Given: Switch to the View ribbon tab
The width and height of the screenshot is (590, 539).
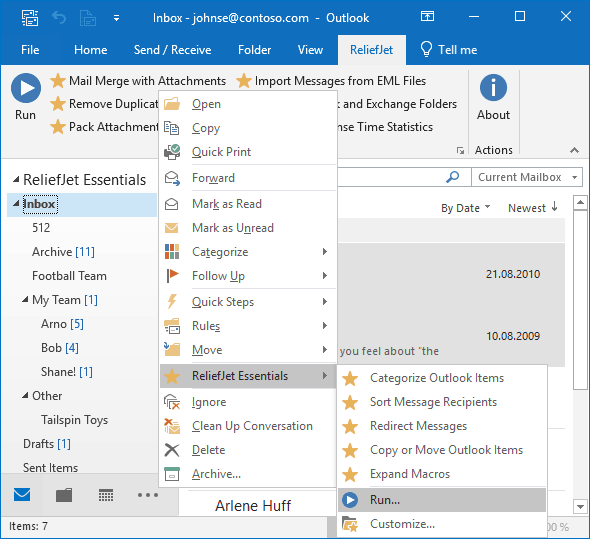Looking at the screenshot, I should coord(310,50).
